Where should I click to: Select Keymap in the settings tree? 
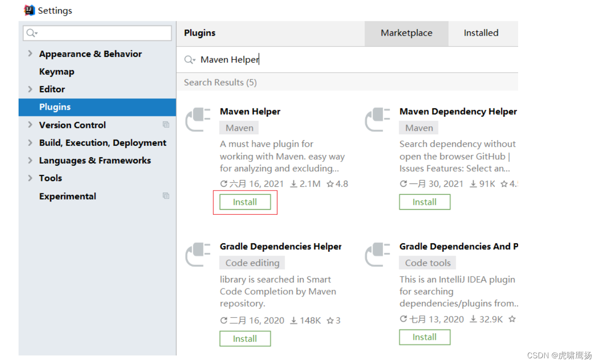pyautogui.click(x=57, y=72)
